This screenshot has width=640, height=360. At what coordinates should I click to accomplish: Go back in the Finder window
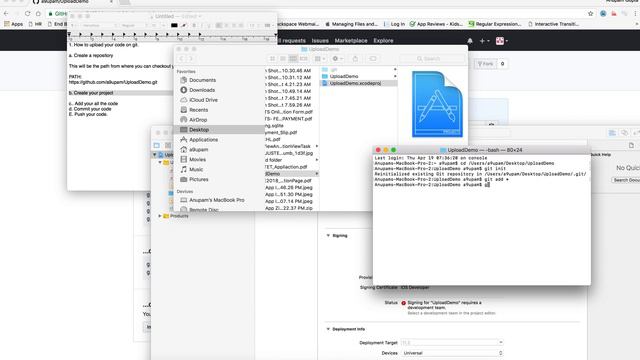point(182,59)
